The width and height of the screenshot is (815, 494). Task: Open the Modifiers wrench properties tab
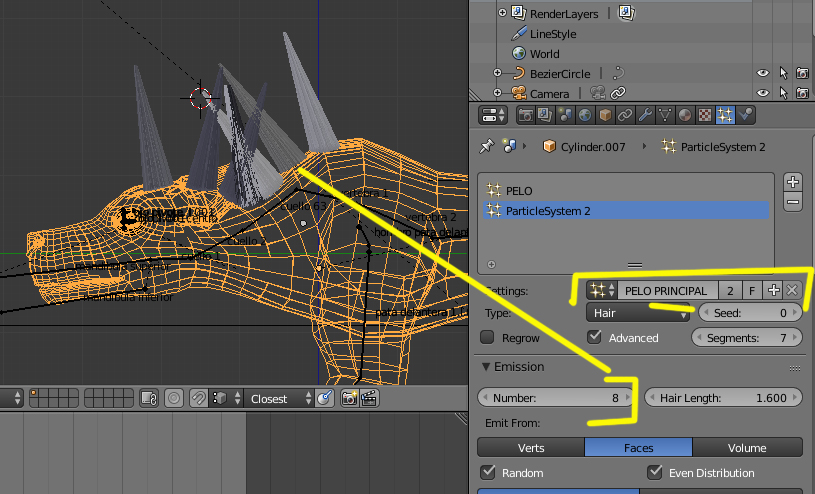tap(645, 115)
